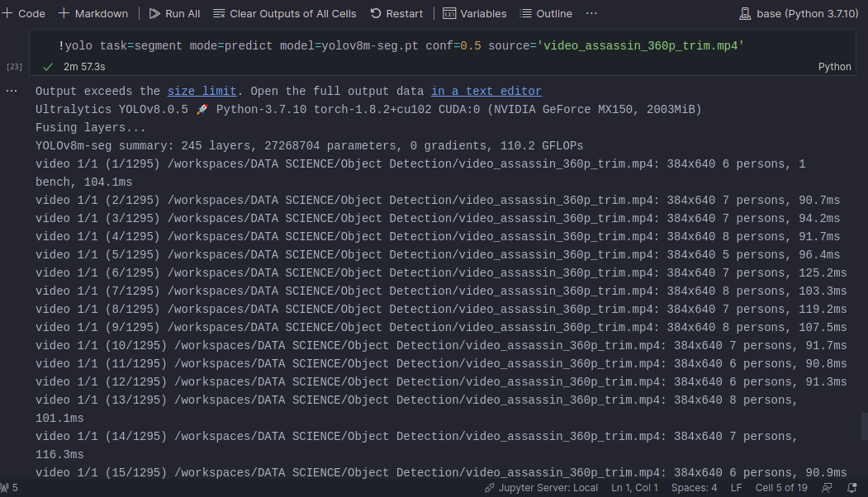
Task: Restart the notebook kernel
Action: click(397, 13)
